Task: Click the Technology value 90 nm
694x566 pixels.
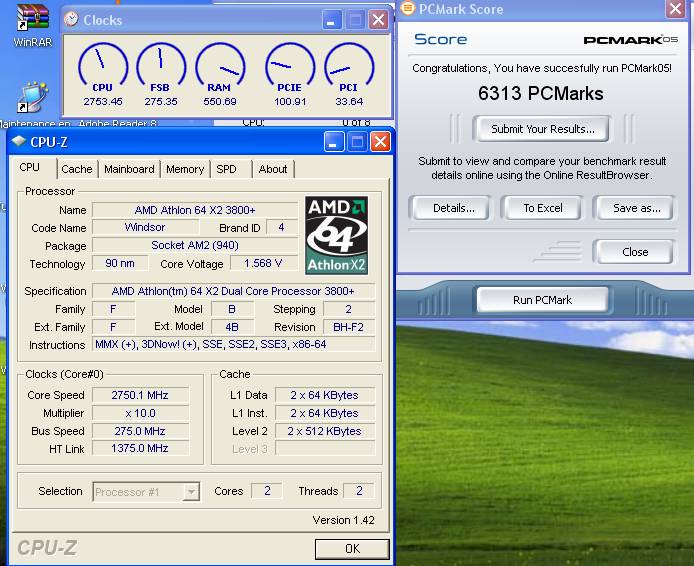Action: click(x=120, y=263)
